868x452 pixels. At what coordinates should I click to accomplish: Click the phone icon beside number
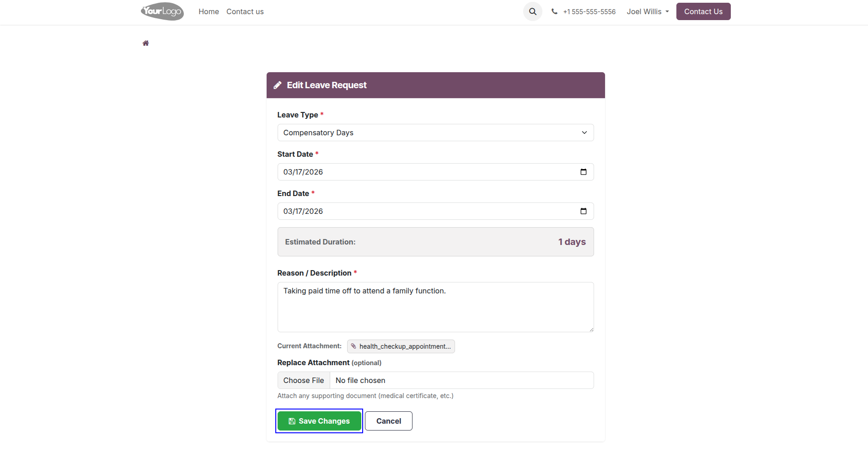[x=554, y=12]
